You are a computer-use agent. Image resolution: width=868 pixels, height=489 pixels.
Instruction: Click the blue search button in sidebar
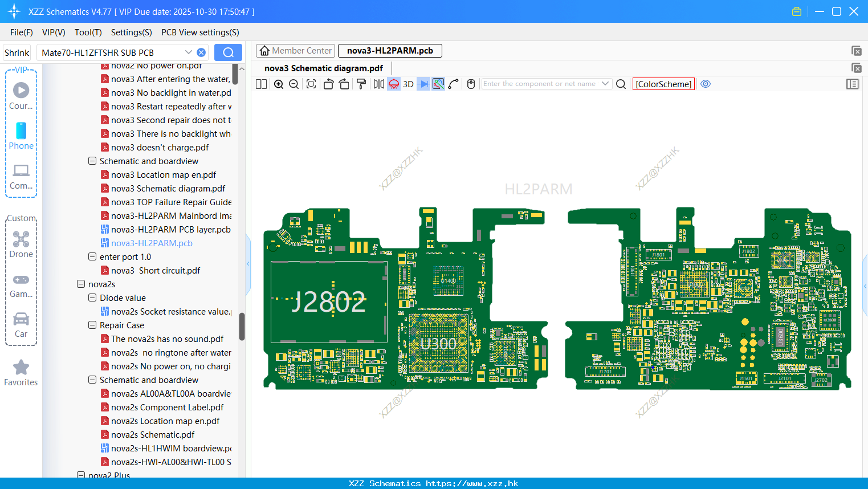228,52
